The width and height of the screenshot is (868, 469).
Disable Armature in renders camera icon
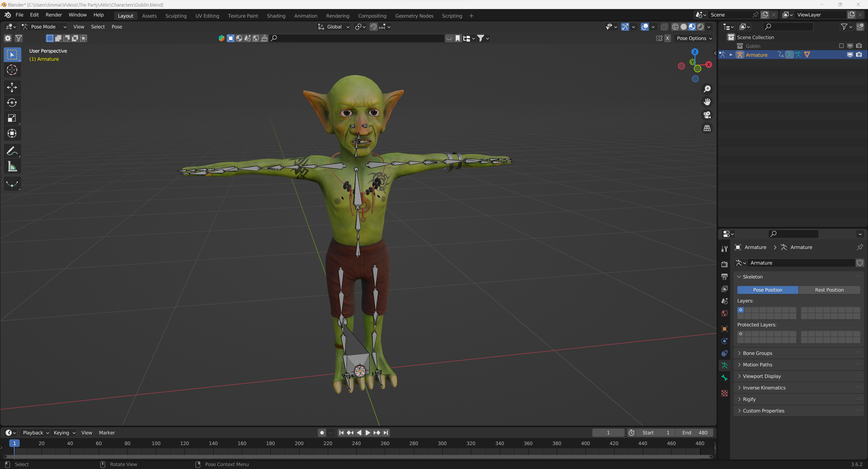859,55
